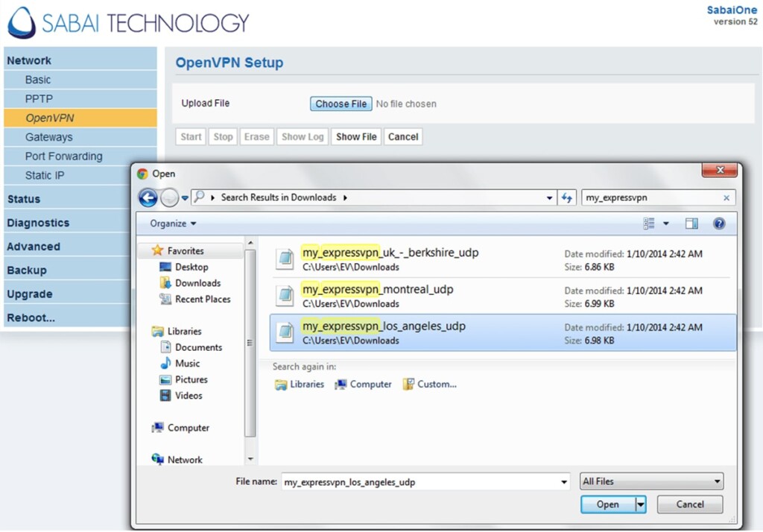
Task: Open the Status menu section
Action: [66, 199]
